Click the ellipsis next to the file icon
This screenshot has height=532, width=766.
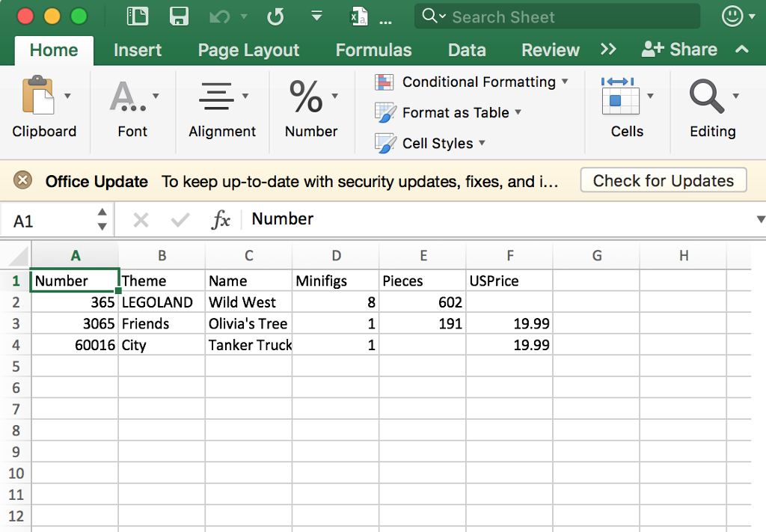385,22
